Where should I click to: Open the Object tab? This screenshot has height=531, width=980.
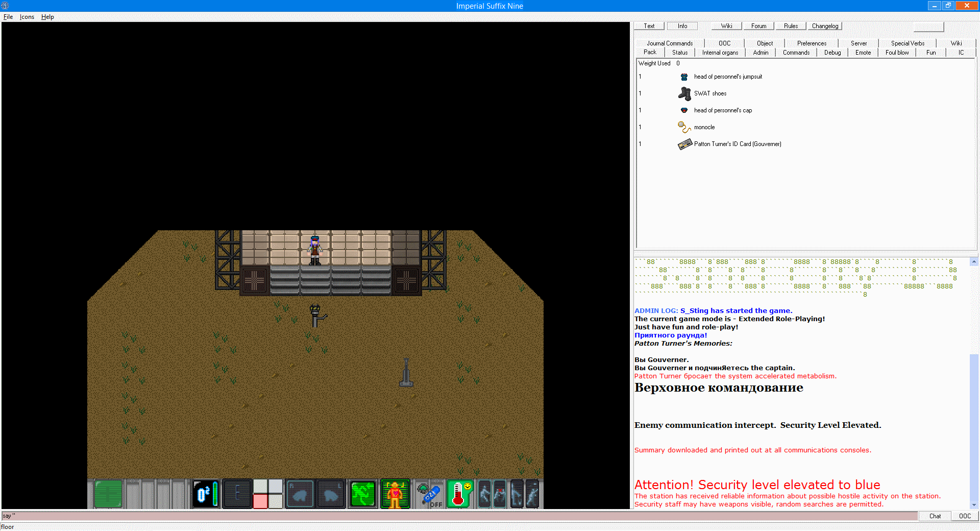click(x=765, y=43)
